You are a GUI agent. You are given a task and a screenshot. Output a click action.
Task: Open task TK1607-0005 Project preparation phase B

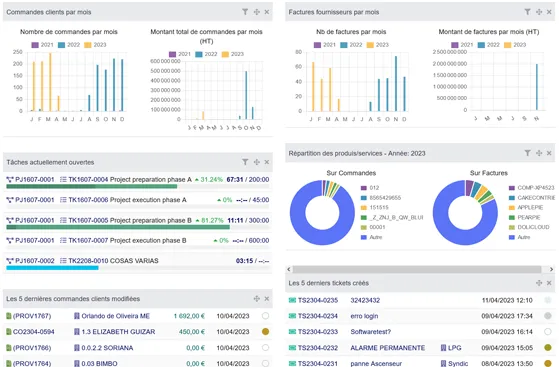(126, 220)
